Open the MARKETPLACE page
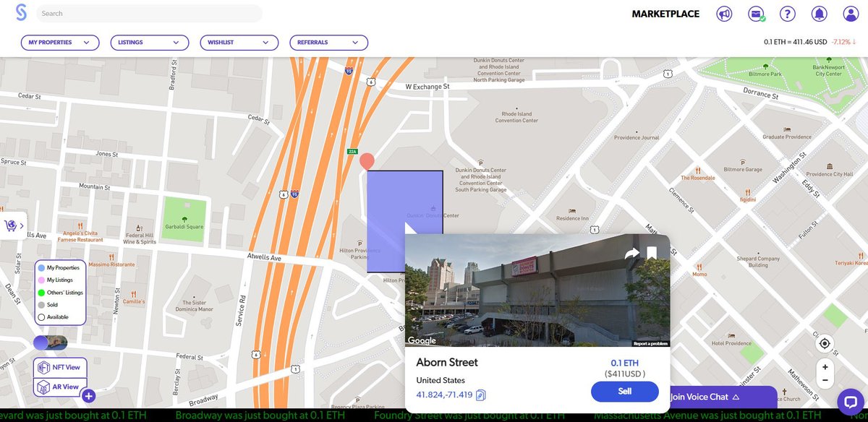 [x=665, y=14]
